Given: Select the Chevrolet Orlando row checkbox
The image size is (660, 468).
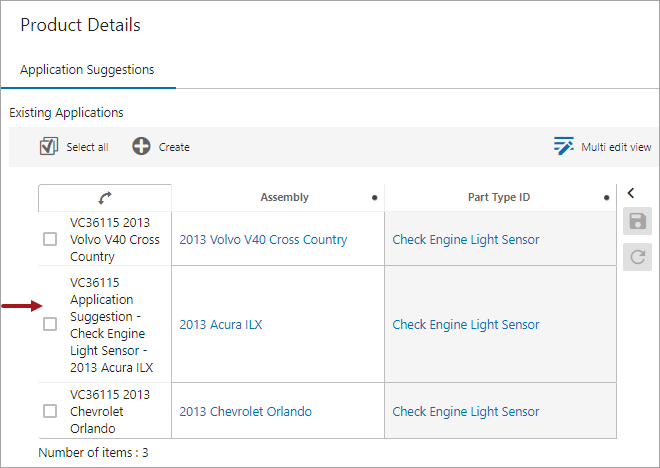Looking at the screenshot, I should (x=50, y=411).
